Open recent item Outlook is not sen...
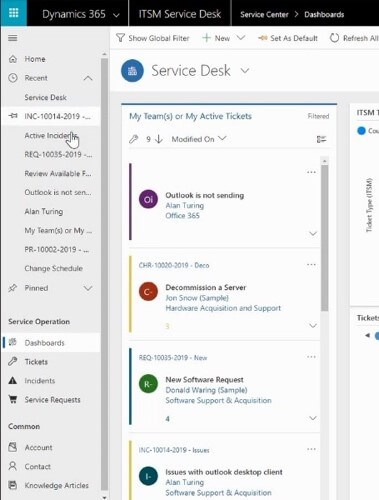The width and height of the screenshot is (379, 500). pos(58,192)
